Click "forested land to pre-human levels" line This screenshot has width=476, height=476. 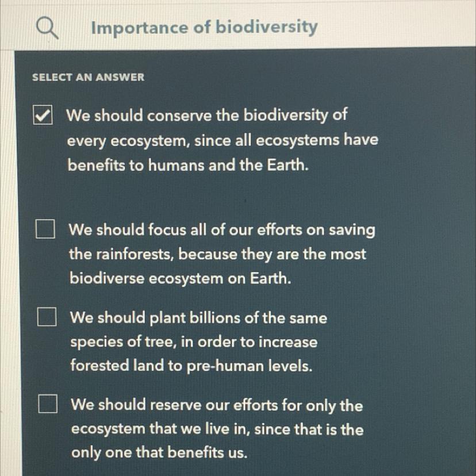coord(191,366)
